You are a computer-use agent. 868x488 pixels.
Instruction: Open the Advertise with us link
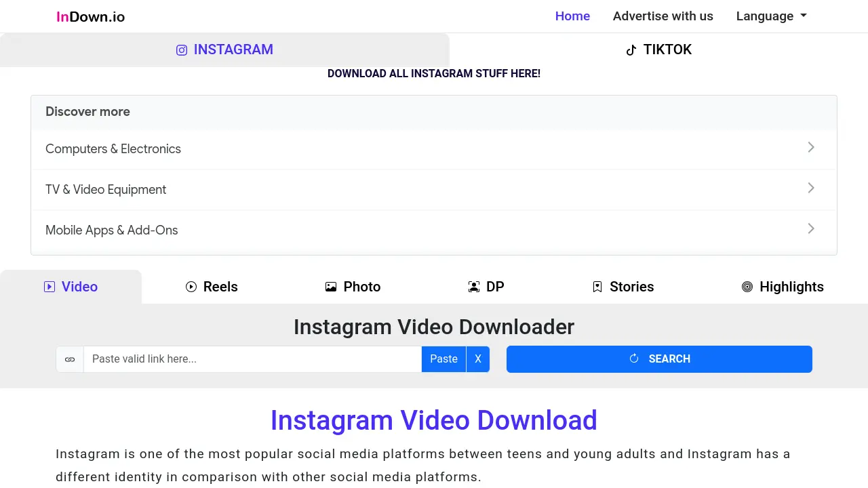tap(663, 16)
